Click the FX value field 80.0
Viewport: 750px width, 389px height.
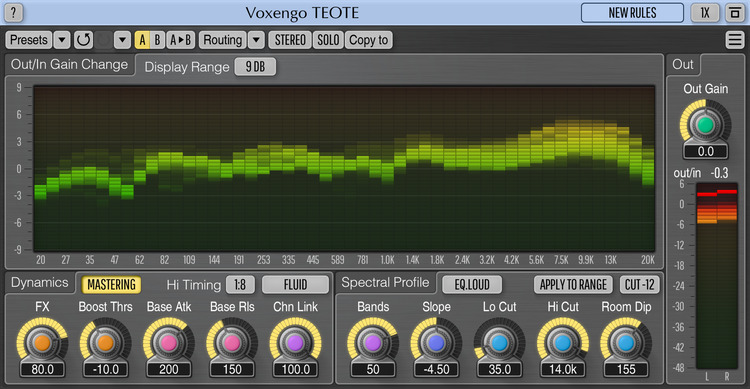click(x=42, y=369)
